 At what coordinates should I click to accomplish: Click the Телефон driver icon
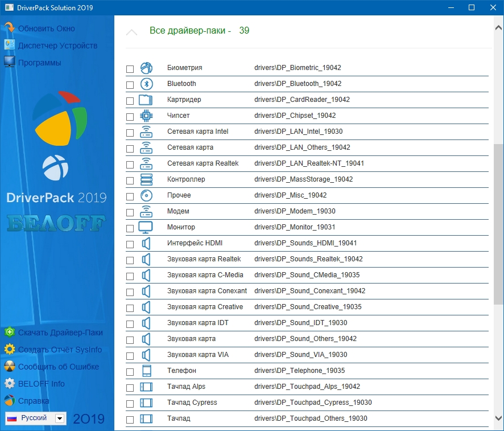pyautogui.click(x=146, y=371)
